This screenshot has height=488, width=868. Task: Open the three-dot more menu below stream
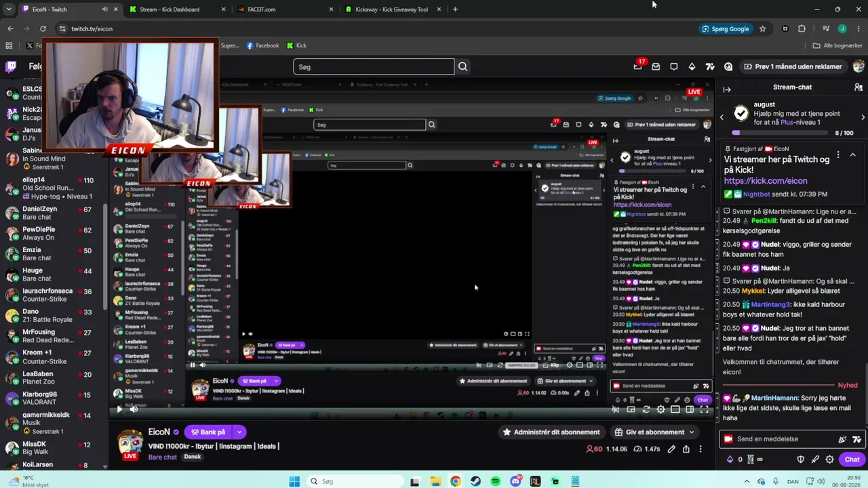coord(701,449)
